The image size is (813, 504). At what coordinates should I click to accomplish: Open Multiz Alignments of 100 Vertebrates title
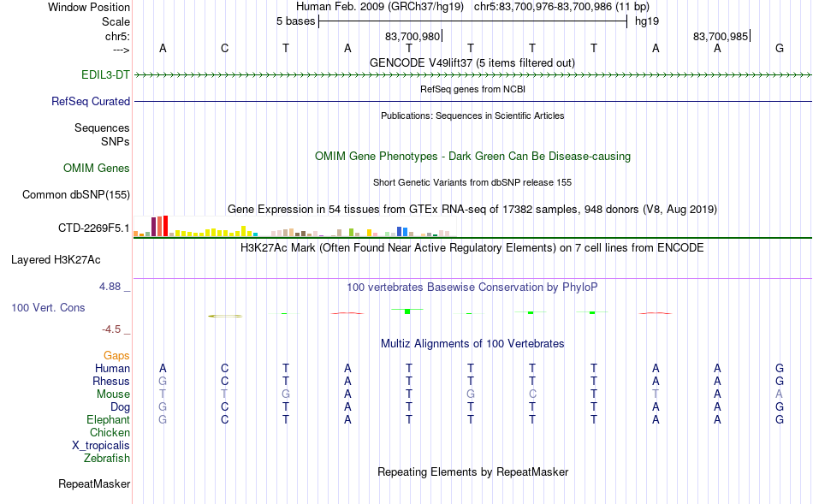click(x=472, y=343)
